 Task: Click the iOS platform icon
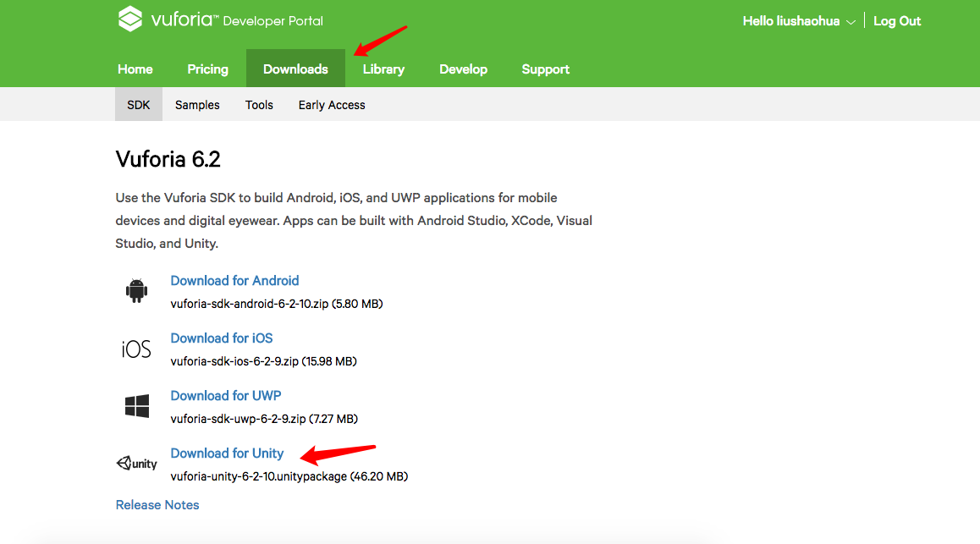click(136, 349)
